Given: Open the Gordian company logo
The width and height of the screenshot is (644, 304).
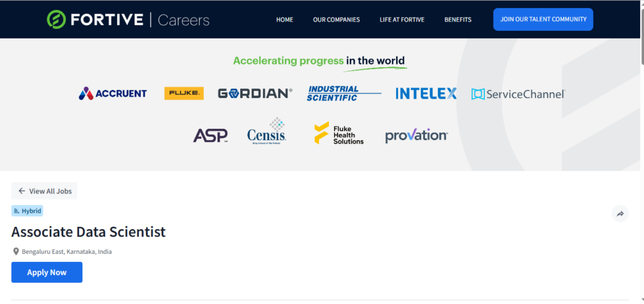Looking at the screenshot, I should (x=255, y=94).
